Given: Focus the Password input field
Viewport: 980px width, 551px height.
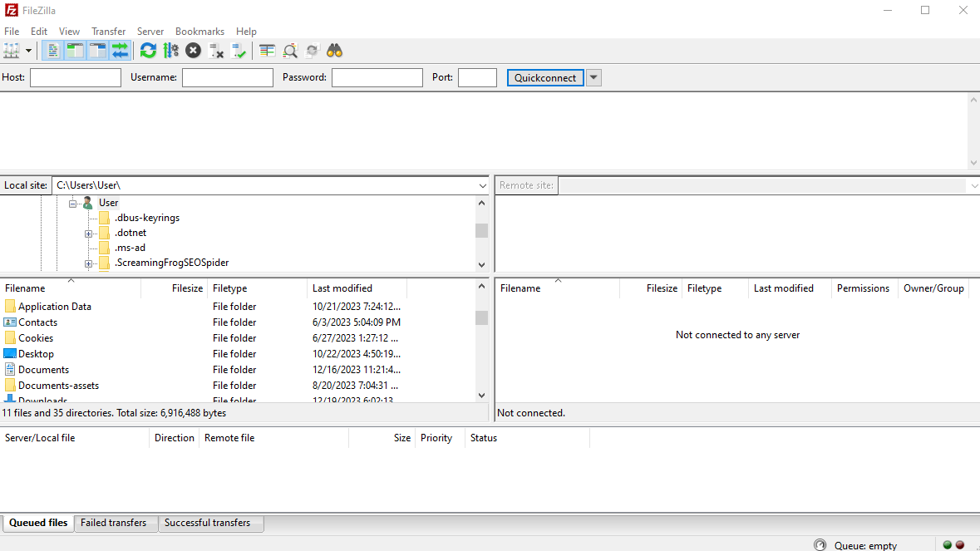Looking at the screenshot, I should (377, 77).
